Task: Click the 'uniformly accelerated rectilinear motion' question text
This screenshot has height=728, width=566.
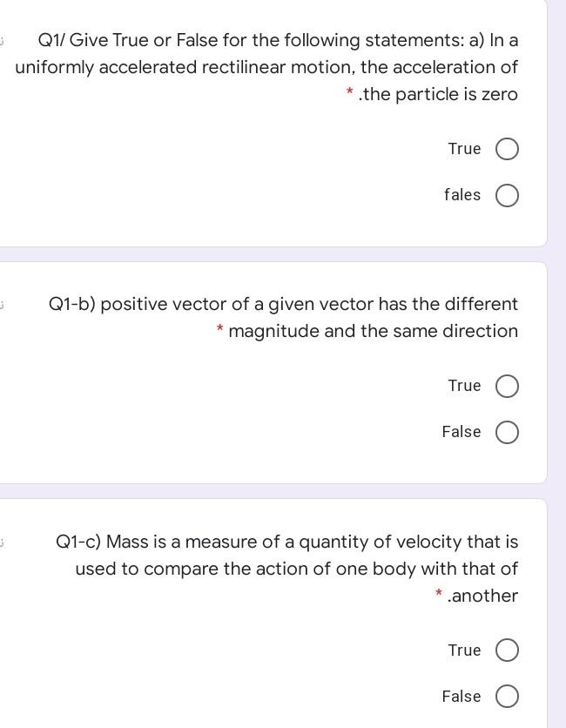Action: click(x=266, y=67)
